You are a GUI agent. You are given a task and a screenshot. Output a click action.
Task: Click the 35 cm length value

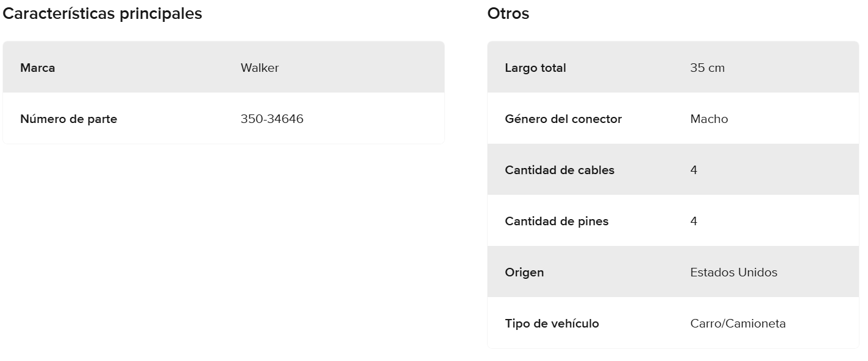click(708, 68)
